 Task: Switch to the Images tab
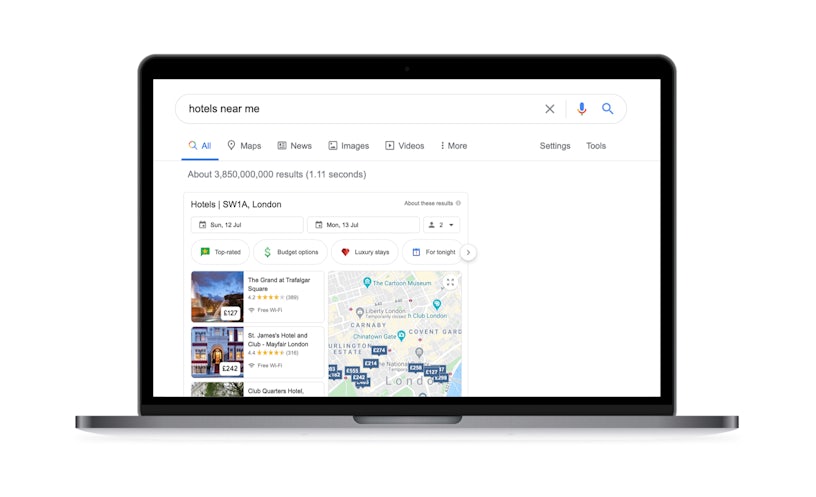348,146
